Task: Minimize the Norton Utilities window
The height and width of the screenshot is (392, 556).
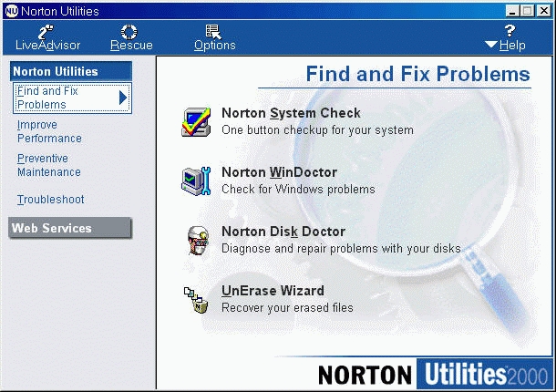Action: pyautogui.click(x=512, y=11)
